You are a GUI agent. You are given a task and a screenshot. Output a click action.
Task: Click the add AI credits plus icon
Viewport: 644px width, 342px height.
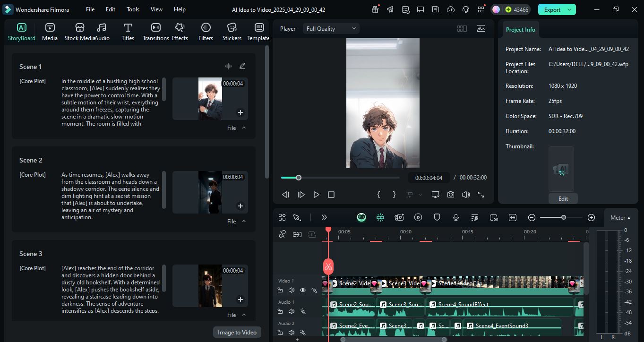[x=508, y=9]
